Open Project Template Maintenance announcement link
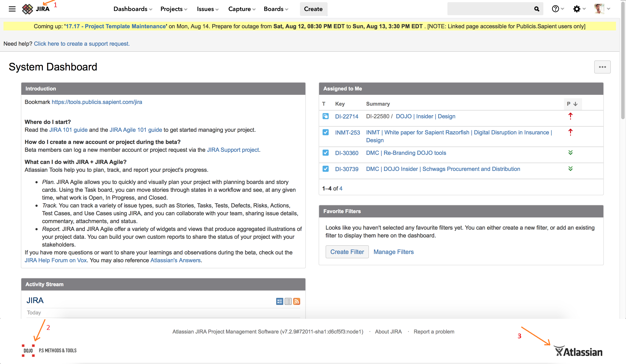Screen dimensions: 626x364 (x=115, y=26)
